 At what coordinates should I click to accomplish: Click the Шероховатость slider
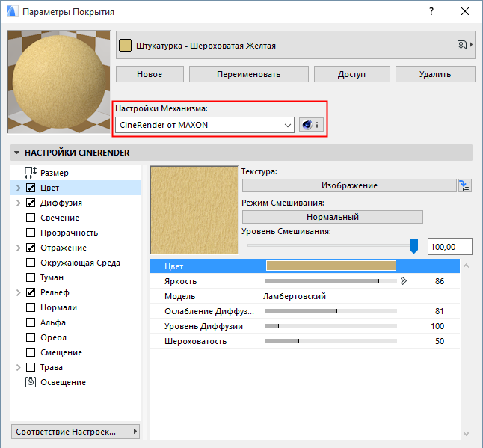coord(331,341)
